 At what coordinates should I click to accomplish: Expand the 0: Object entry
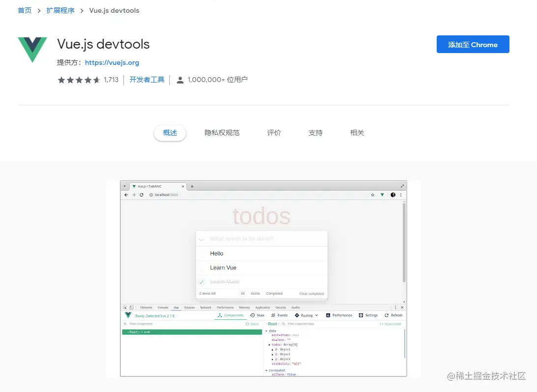pyautogui.click(x=272, y=350)
